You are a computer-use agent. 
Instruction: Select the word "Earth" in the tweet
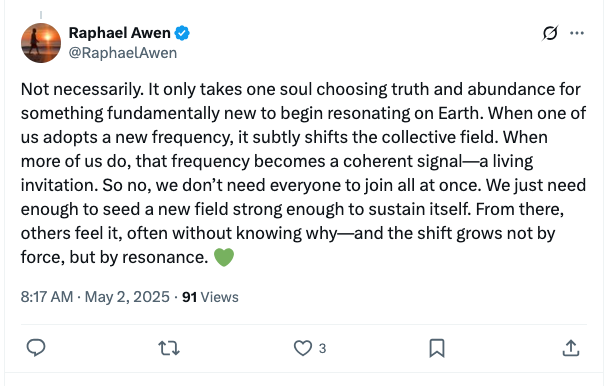(x=460, y=113)
